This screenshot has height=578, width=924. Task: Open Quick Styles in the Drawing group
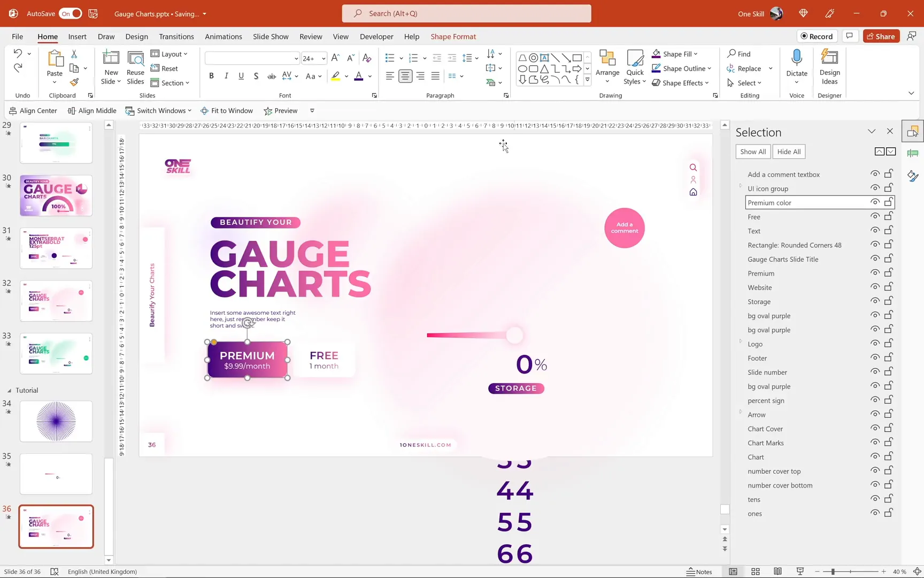[635, 67]
